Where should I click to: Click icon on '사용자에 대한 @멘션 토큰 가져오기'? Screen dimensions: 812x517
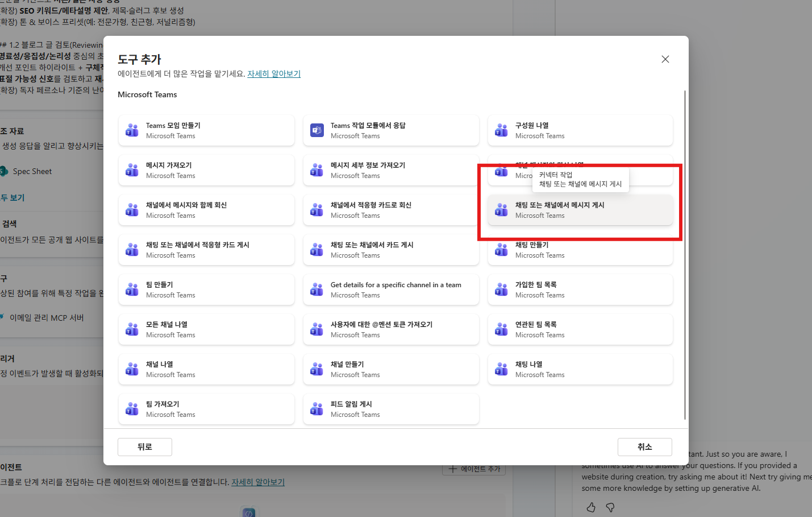tap(317, 329)
